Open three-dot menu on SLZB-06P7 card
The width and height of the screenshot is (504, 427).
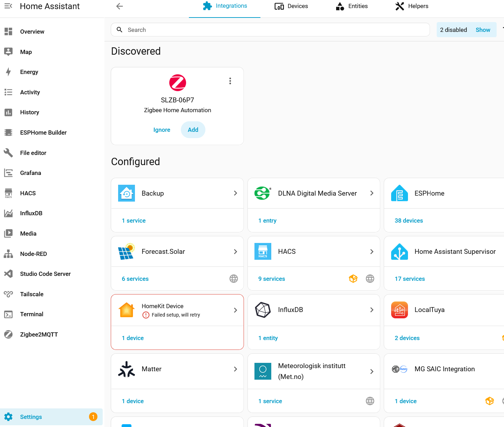click(x=230, y=81)
